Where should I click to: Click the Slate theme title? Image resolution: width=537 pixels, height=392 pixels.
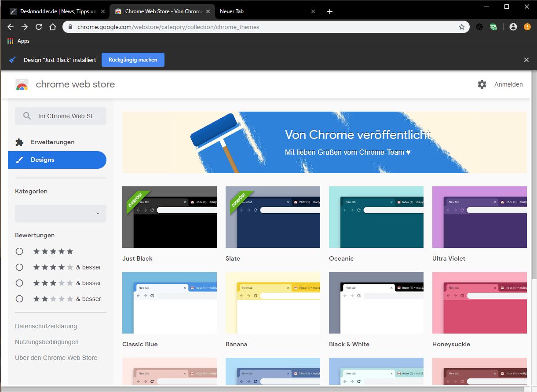[x=233, y=258]
